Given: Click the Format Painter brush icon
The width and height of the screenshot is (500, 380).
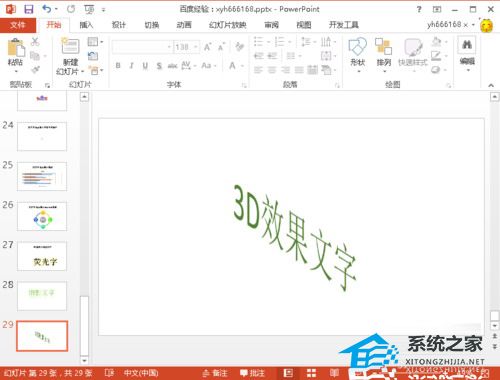Looking at the screenshot, I should coord(35,70).
